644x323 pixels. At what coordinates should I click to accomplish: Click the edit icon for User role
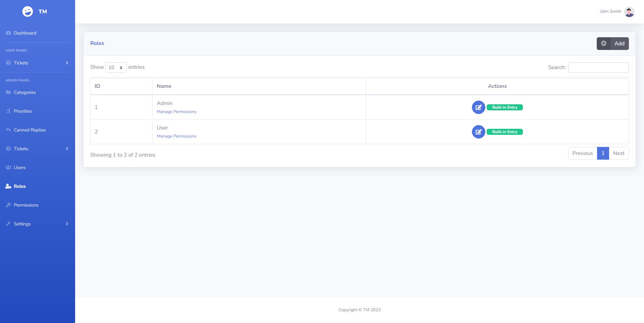(478, 132)
